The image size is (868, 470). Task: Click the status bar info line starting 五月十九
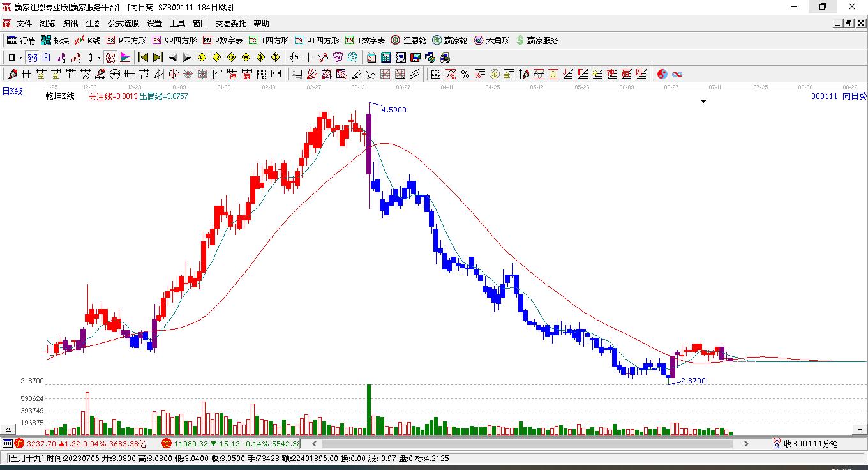(227, 458)
